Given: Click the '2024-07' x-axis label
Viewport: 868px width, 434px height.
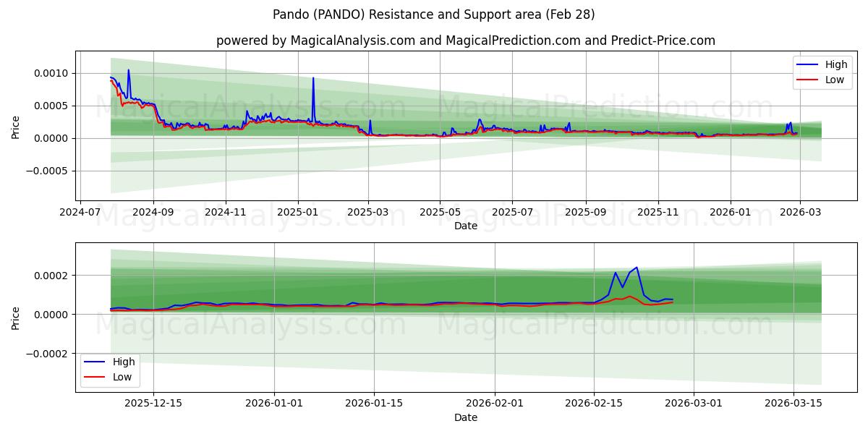Looking at the screenshot, I should pos(80,213).
